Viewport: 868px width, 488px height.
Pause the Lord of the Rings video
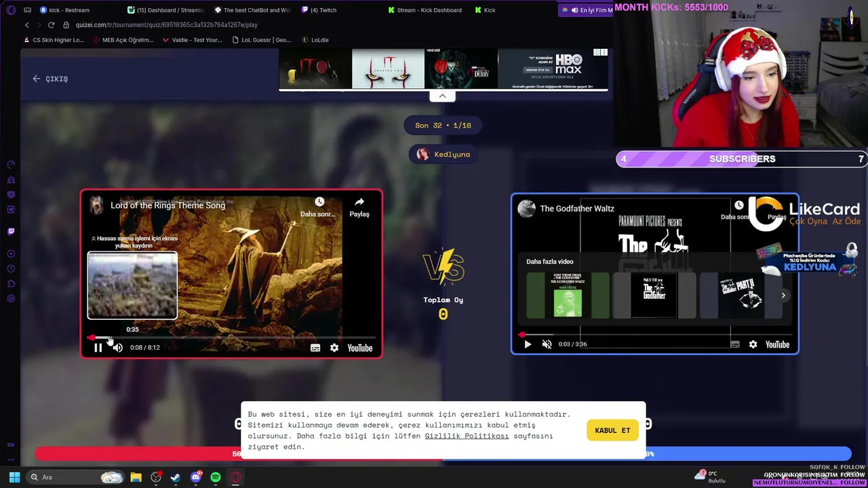coord(98,348)
